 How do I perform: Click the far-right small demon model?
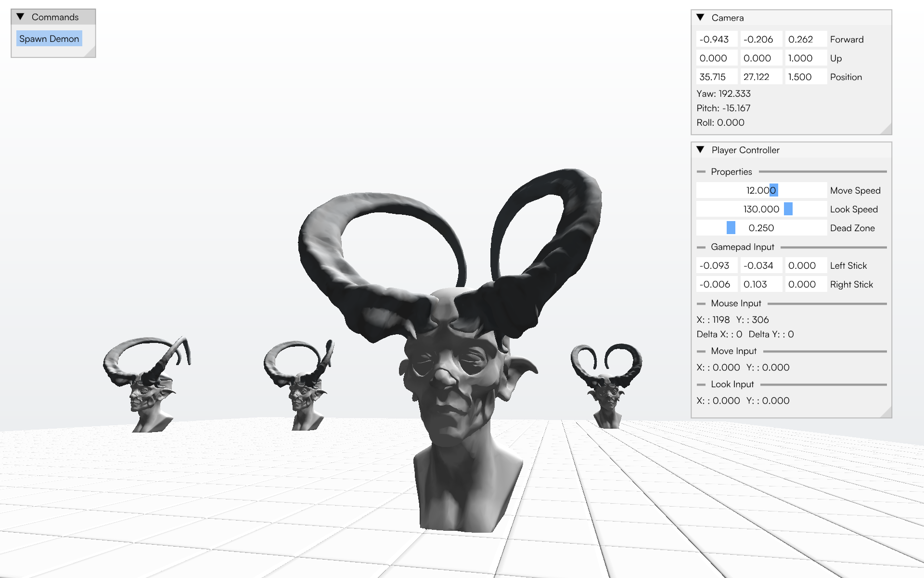click(606, 385)
